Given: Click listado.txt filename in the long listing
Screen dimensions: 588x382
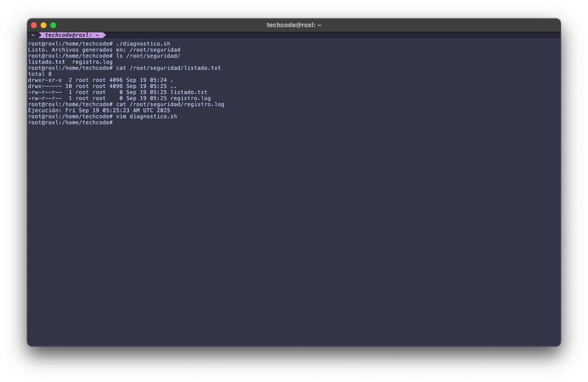Looking at the screenshot, I should pos(189,92).
